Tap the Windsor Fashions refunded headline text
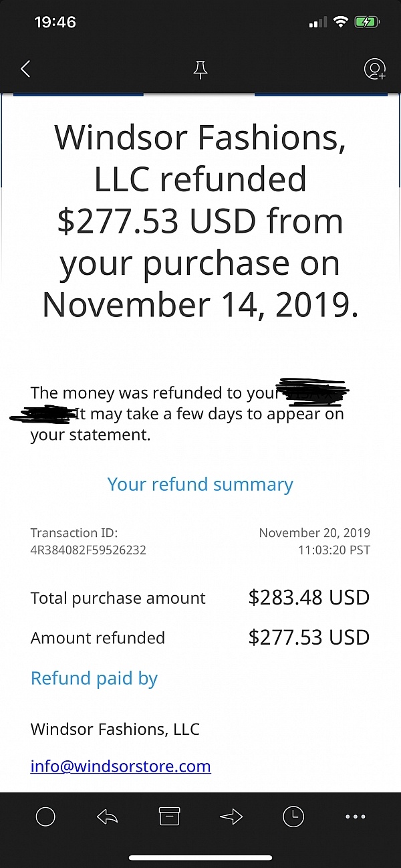401x868 pixels. click(200, 221)
